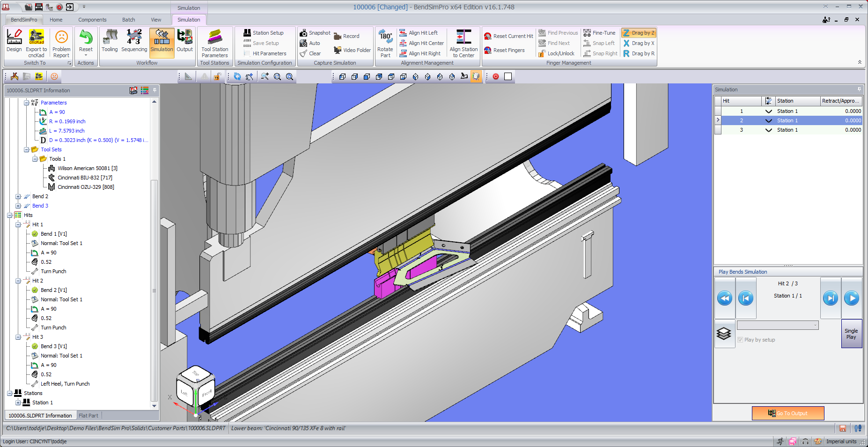This screenshot has width=868, height=447.
Task: Click Lock/Unlock fingers
Action: click(x=556, y=53)
